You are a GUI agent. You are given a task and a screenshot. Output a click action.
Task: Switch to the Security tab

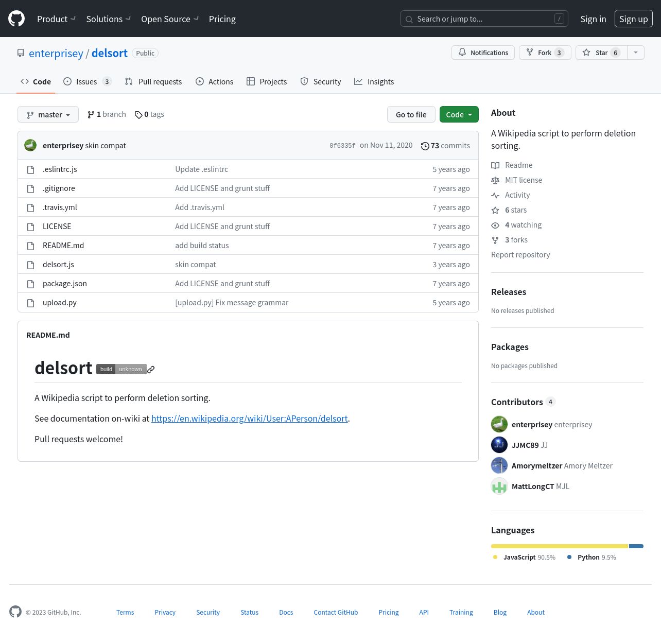[321, 81]
